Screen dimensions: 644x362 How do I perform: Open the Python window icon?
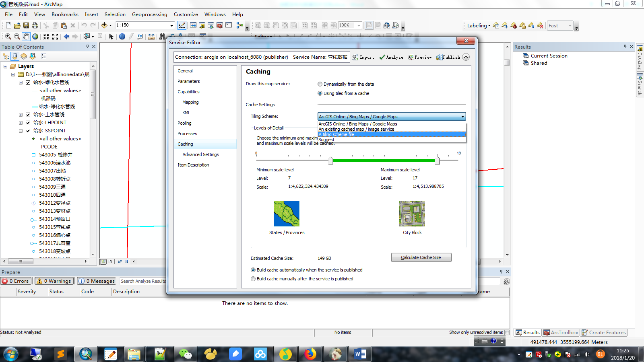coord(229,25)
